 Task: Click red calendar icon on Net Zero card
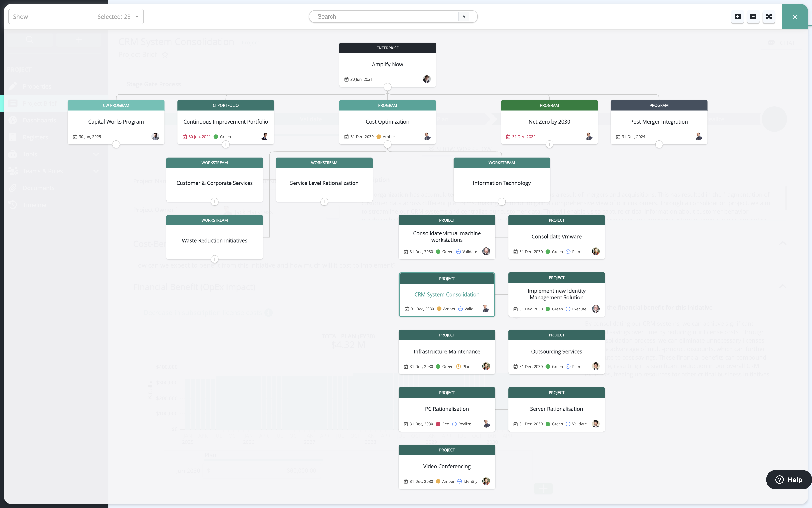(x=508, y=137)
